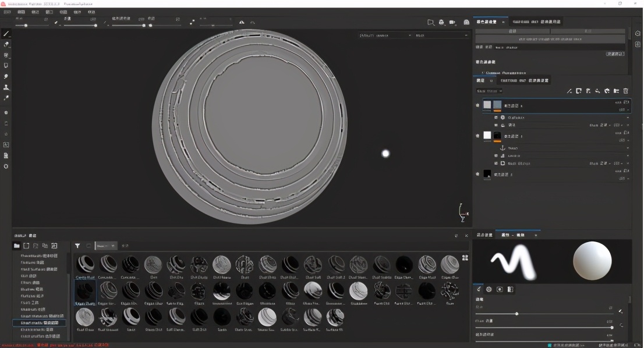Toggle visibility of the middle white-swatch layer
644x348 pixels.
point(477,136)
